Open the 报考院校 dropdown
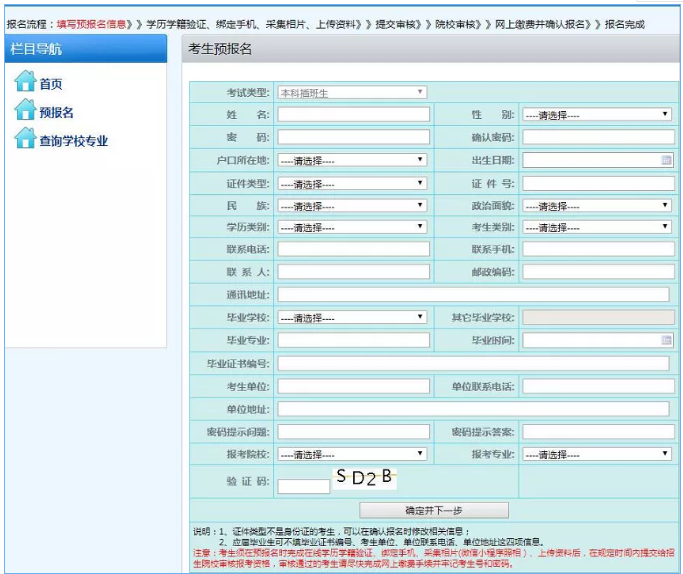The image size is (683, 574). [x=353, y=454]
